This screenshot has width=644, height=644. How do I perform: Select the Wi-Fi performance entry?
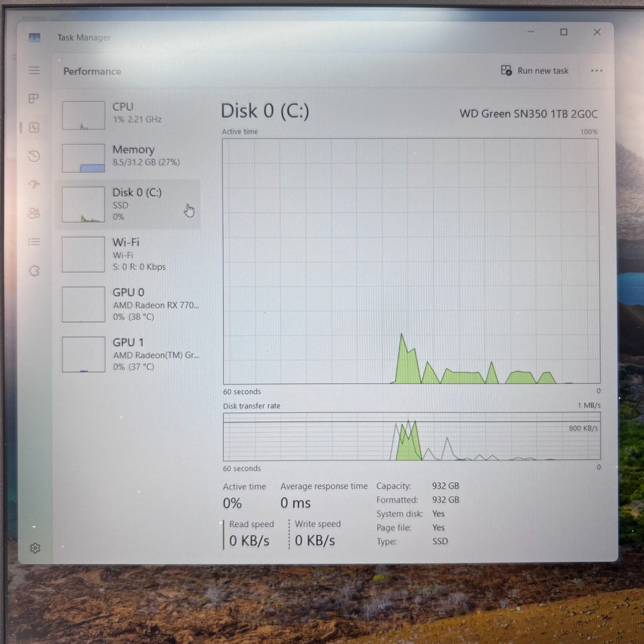[129, 254]
